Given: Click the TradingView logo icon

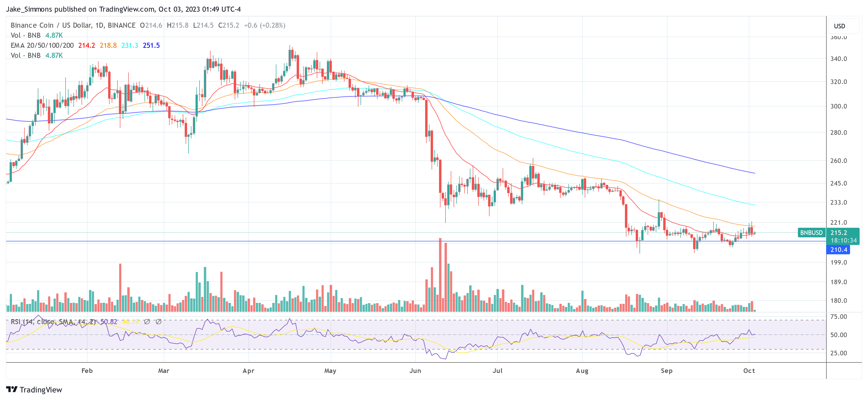Looking at the screenshot, I should tap(11, 389).
